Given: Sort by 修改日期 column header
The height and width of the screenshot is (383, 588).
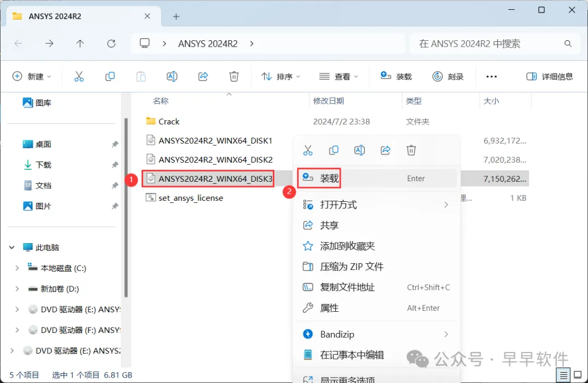Looking at the screenshot, I should (x=328, y=101).
